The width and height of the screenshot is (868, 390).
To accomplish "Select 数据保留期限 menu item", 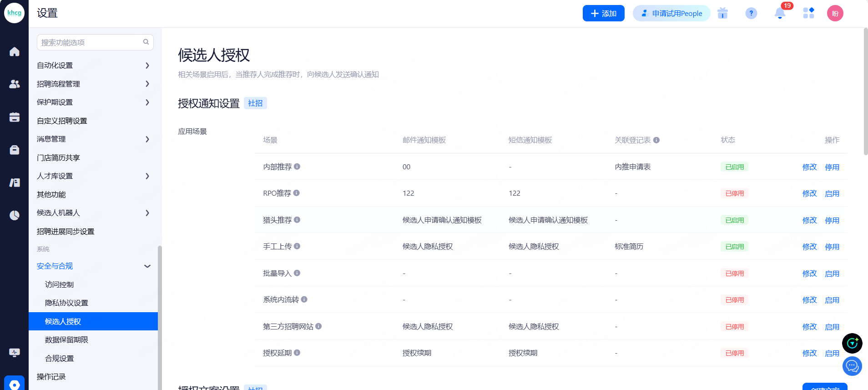I will [x=66, y=340].
